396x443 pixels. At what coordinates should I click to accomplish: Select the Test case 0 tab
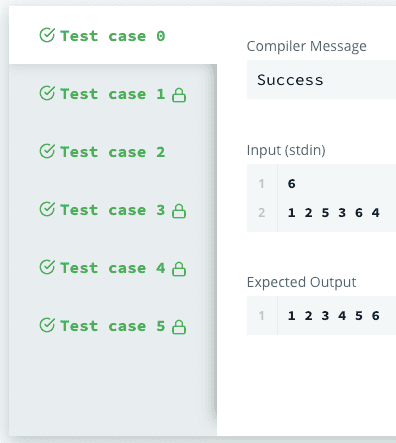113,36
